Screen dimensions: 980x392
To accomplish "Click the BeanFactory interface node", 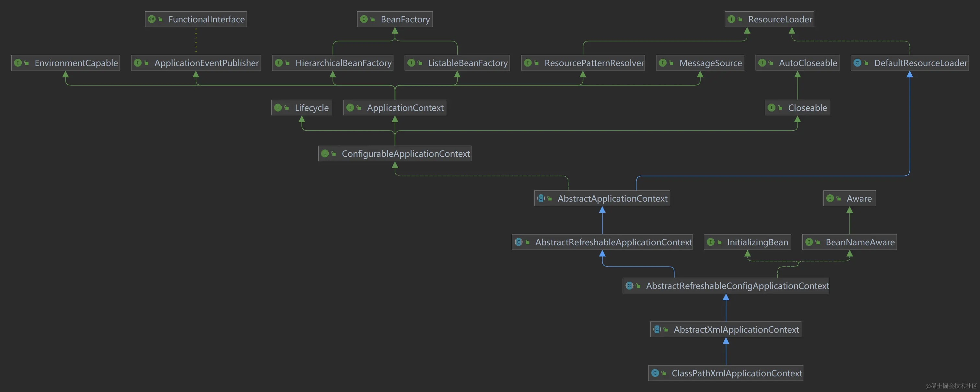I will coord(394,19).
